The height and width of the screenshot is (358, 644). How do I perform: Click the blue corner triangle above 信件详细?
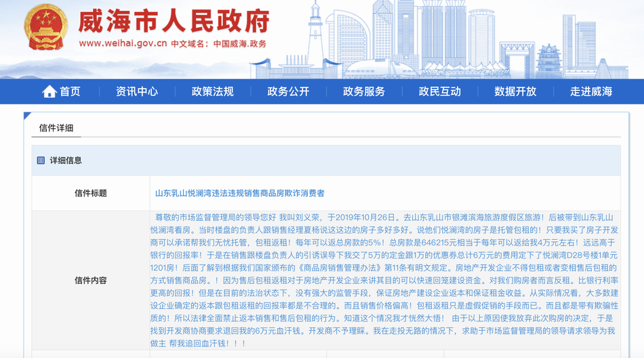click(x=26, y=116)
